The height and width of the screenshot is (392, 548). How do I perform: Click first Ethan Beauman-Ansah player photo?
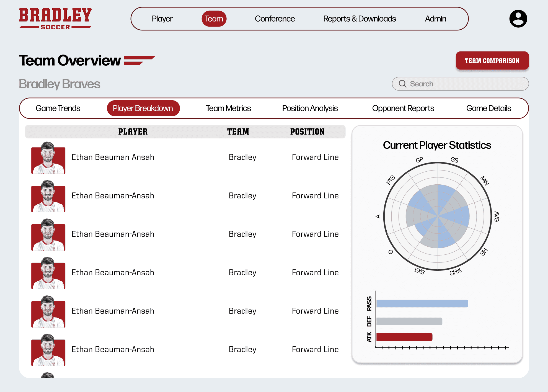pos(48,158)
